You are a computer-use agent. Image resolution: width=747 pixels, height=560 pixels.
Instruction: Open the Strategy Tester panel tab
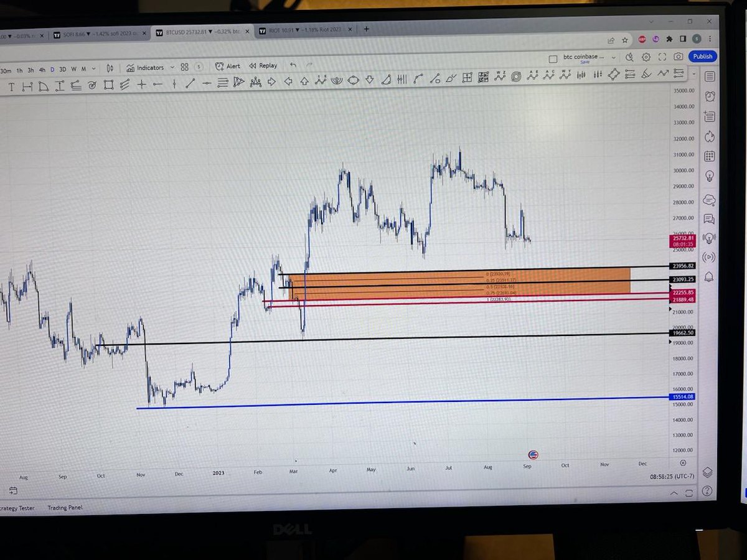point(17,508)
